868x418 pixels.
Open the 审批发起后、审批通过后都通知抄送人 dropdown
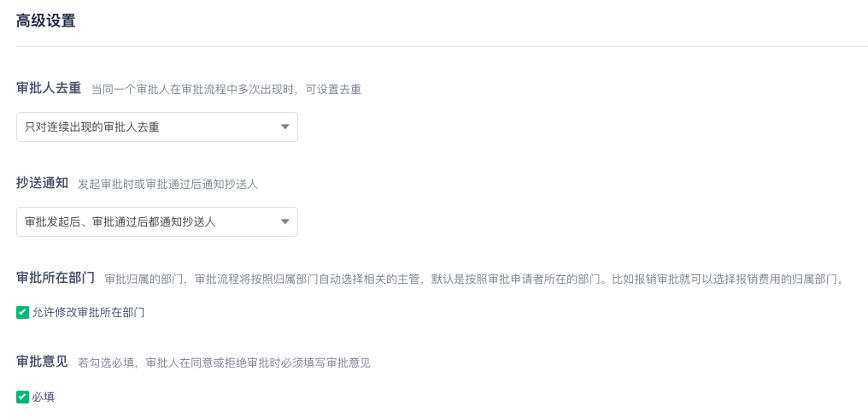click(x=157, y=222)
